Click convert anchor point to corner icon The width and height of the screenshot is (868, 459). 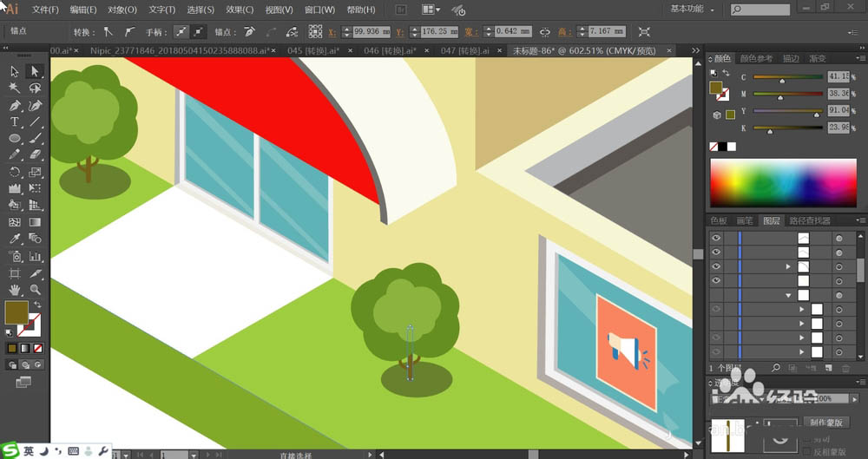click(x=108, y=32)
